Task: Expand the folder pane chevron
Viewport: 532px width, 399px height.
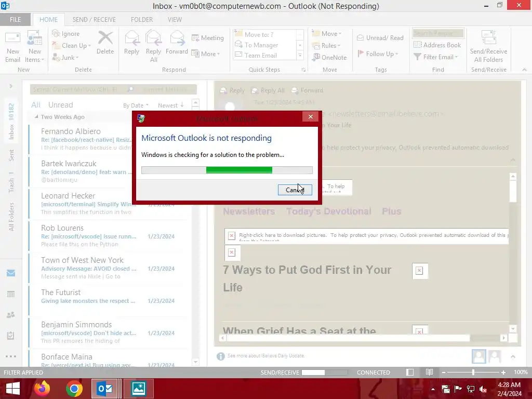Action: (11, 86)
